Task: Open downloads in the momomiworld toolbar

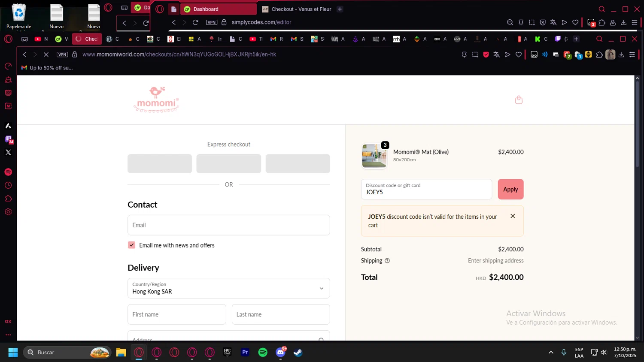Action: (x=621, y=54)
